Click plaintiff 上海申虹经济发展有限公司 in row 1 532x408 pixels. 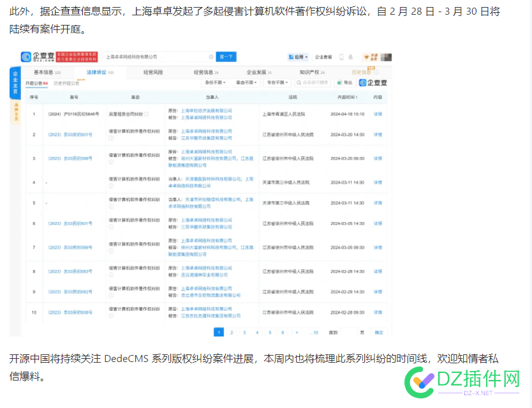pos(206,110)
